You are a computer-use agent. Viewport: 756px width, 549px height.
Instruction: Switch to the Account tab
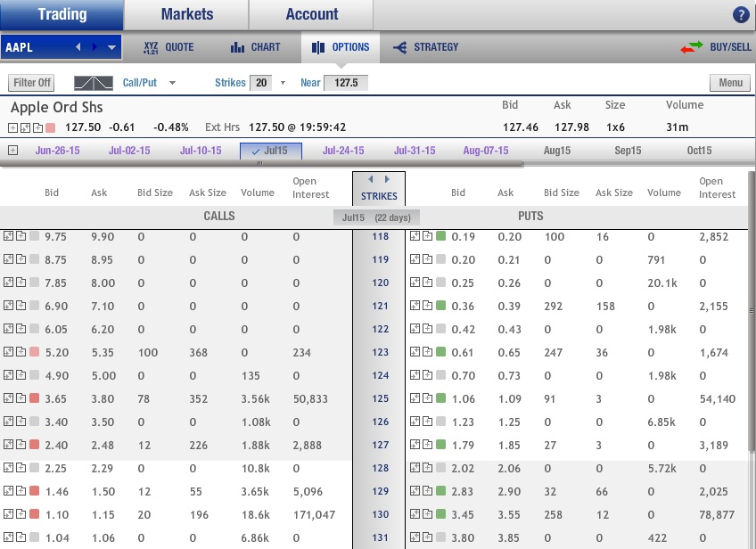[x=312, y=14]
